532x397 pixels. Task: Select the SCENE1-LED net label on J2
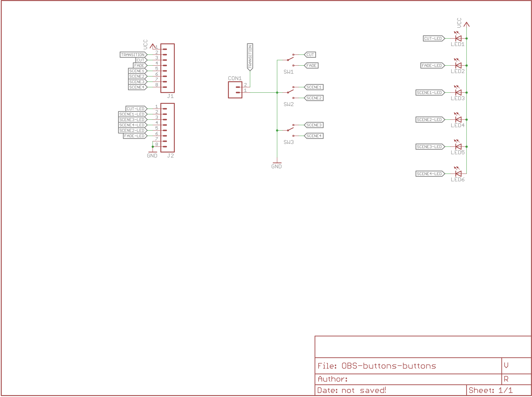click(133, 114)
